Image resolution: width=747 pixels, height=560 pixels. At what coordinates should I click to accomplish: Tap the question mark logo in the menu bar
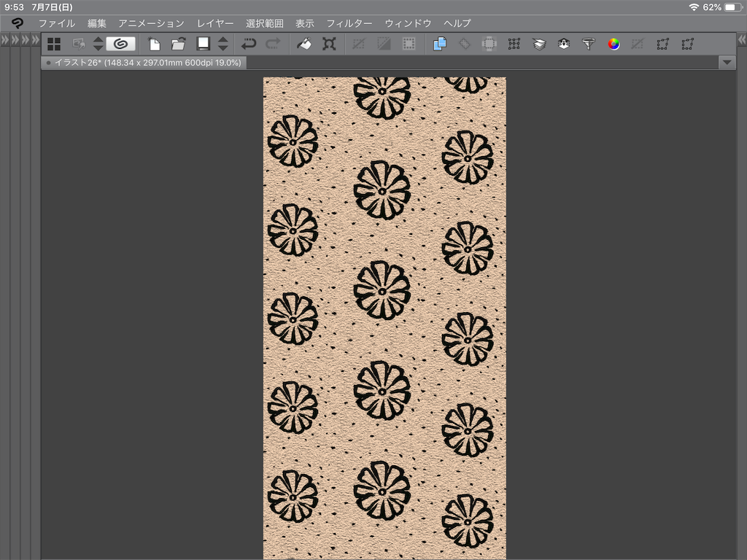point(17,23)
